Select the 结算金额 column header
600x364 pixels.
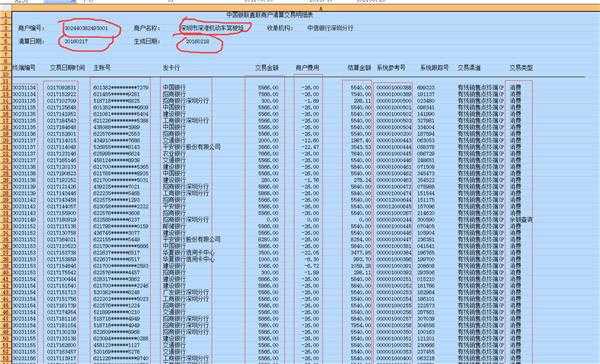[x=359, y=68]
